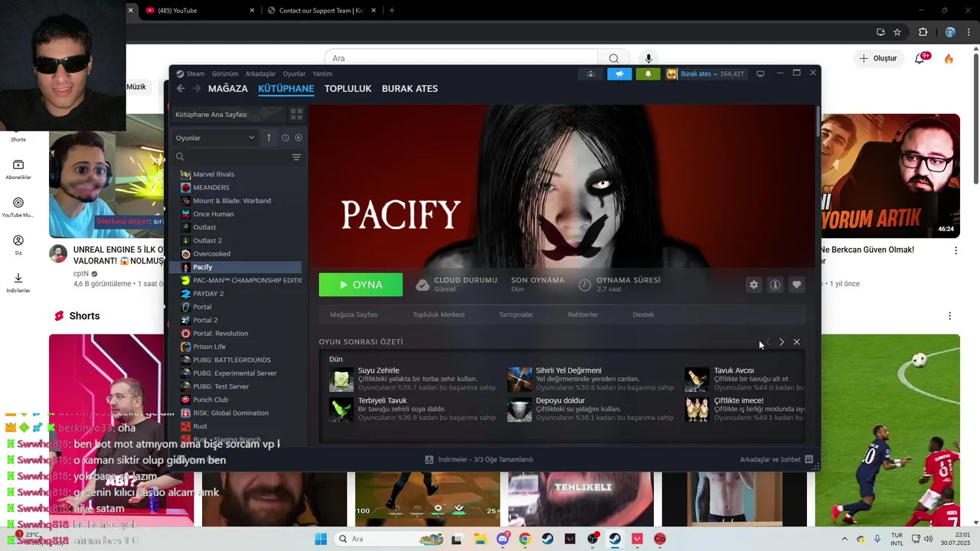
Task: Show recently played clock filter
Action: tap(285, 138)
